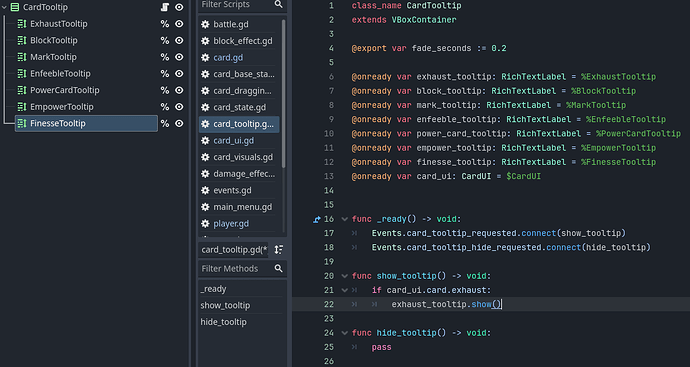Open the script attached to CardTooltip node

pos(165,7)
